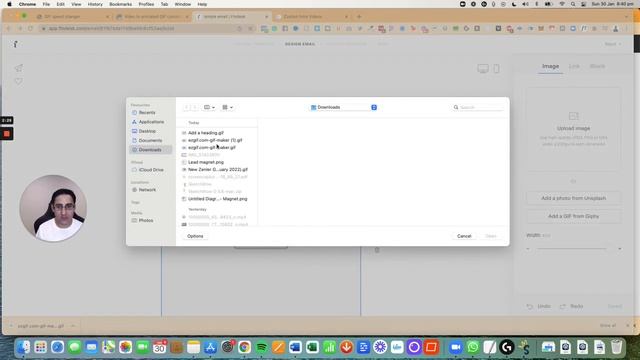Open the History menu

click(95, 4)
